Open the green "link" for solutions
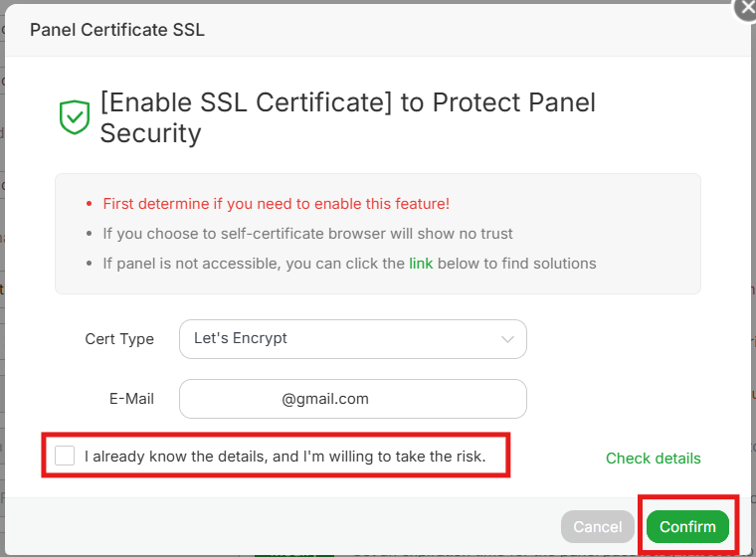Viewport: 756px width, 557px height. coord(422,264)
